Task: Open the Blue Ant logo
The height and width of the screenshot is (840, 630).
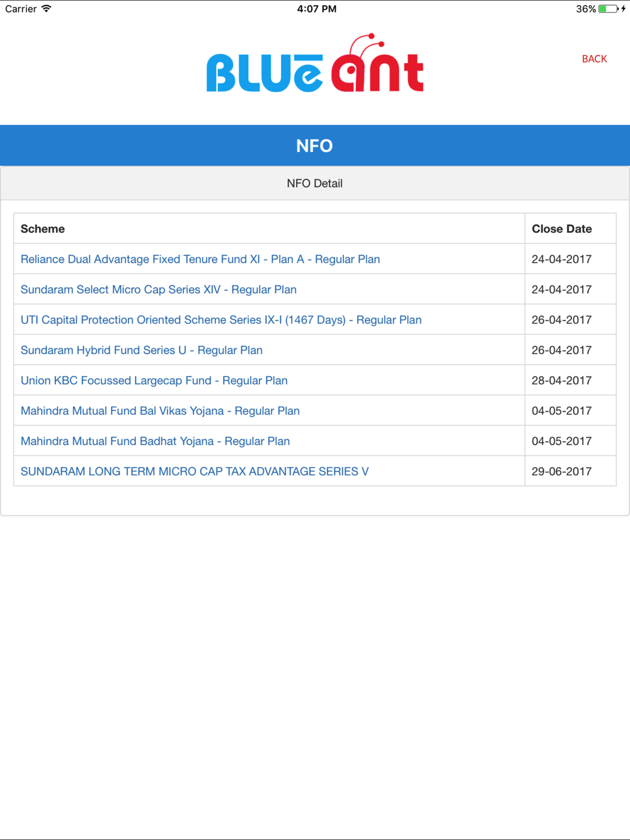Action: 315,63
